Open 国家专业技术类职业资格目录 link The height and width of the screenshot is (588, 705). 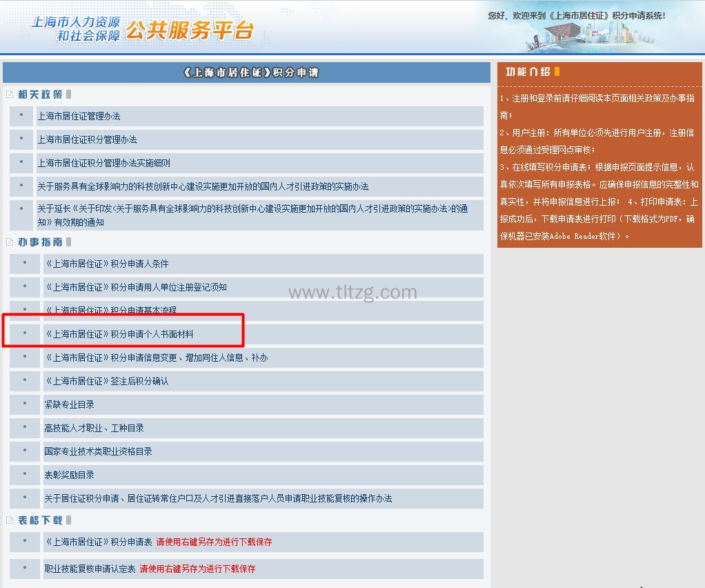pos(98,451)
